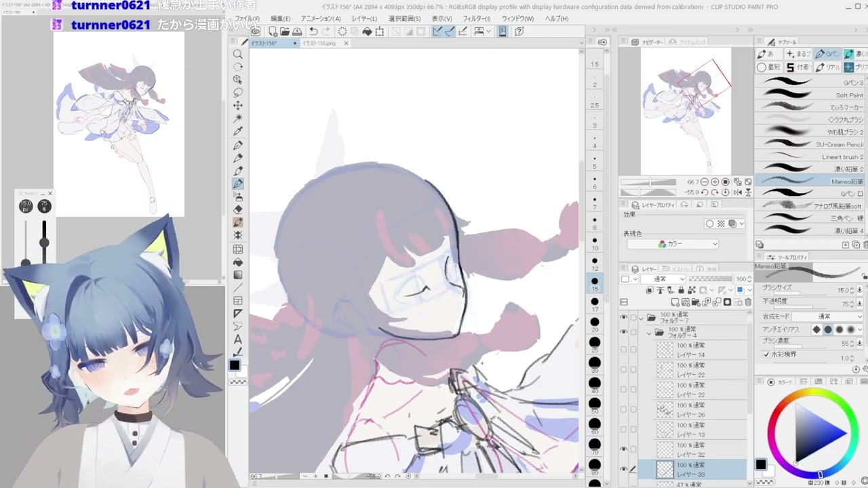Click Navigator canvas thumbnail
The image size is (868, 488).
click(686, 111)
